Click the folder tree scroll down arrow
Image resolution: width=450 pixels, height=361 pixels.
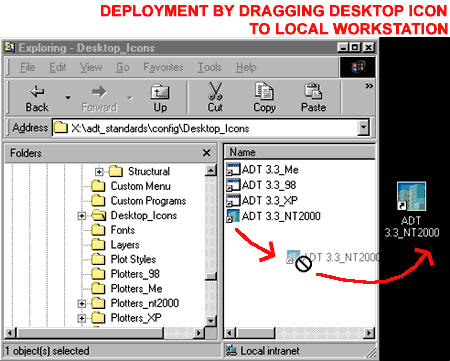pyautogui.click(x=211, y=321)
